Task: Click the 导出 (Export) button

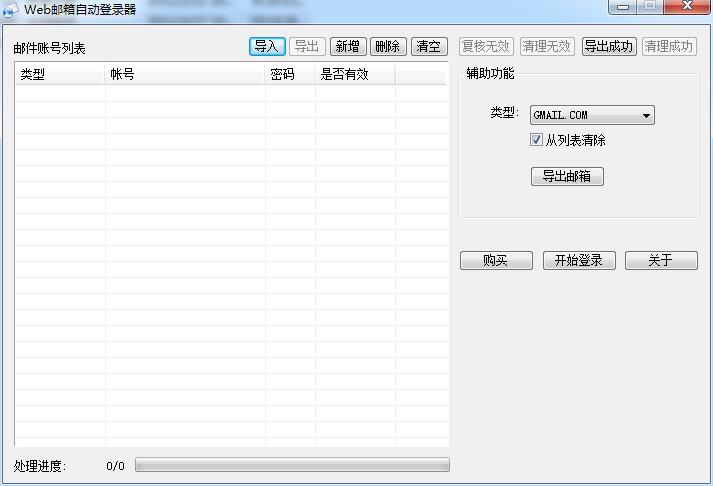Action: (x=307, y=46)
